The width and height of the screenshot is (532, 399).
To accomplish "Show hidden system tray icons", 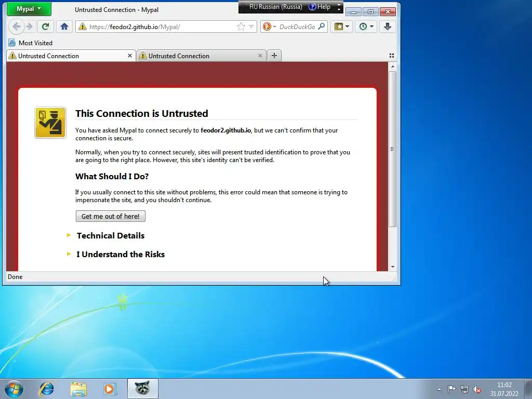I will pos(439,389).
